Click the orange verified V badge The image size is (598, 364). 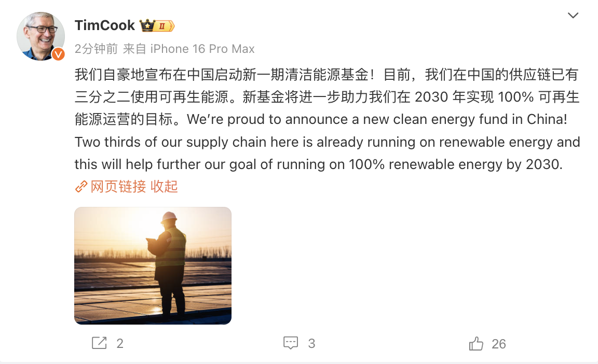point(58,54)
